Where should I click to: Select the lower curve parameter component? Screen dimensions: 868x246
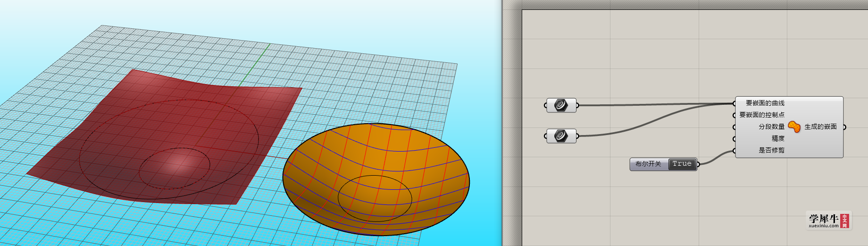pyautogui.click(x=561, y=136)
